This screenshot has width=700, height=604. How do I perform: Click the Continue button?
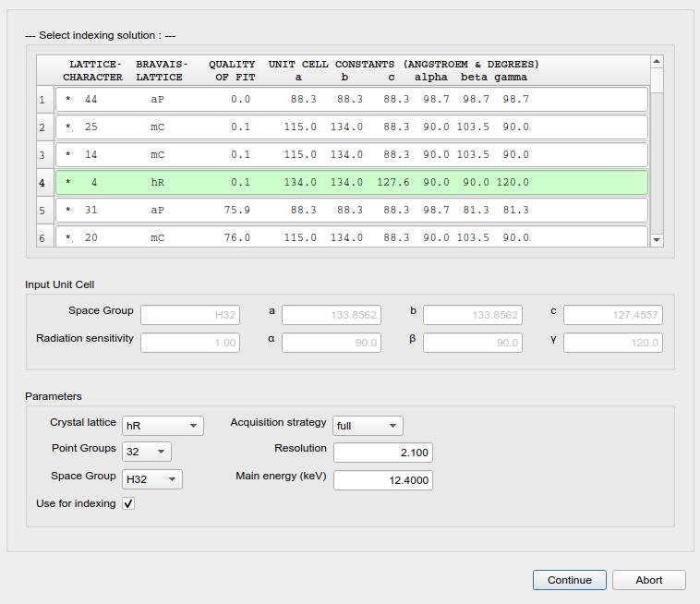[569, 580]
